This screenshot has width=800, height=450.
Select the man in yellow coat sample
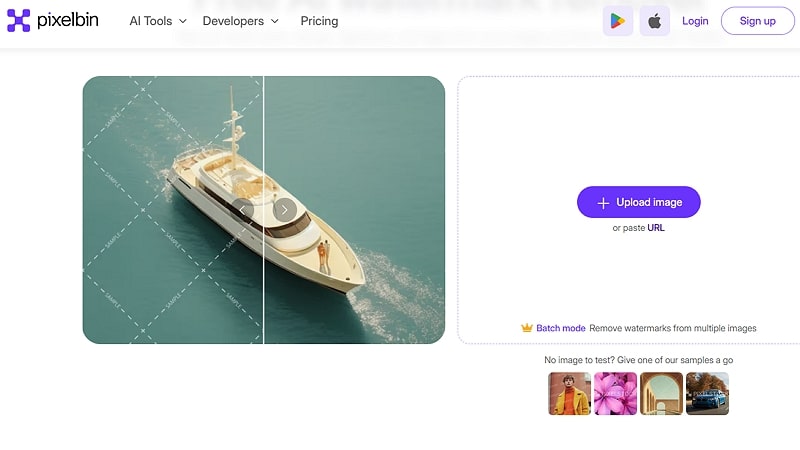(569, 393)
